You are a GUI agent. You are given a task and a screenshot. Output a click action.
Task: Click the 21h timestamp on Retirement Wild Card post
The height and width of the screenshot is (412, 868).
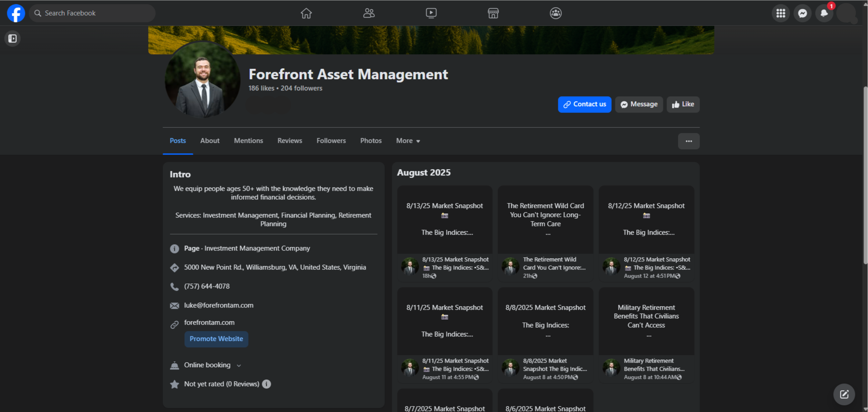click(x=527, y=276)
